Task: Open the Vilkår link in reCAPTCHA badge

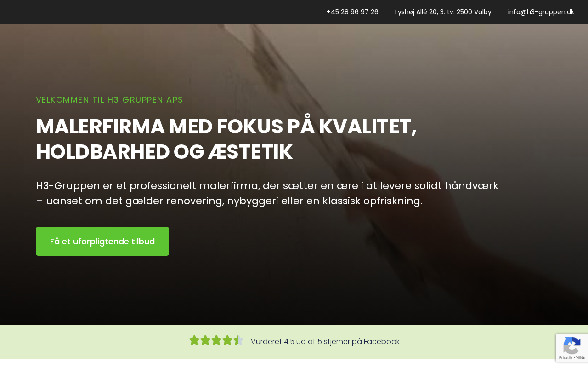Action: 580,357
